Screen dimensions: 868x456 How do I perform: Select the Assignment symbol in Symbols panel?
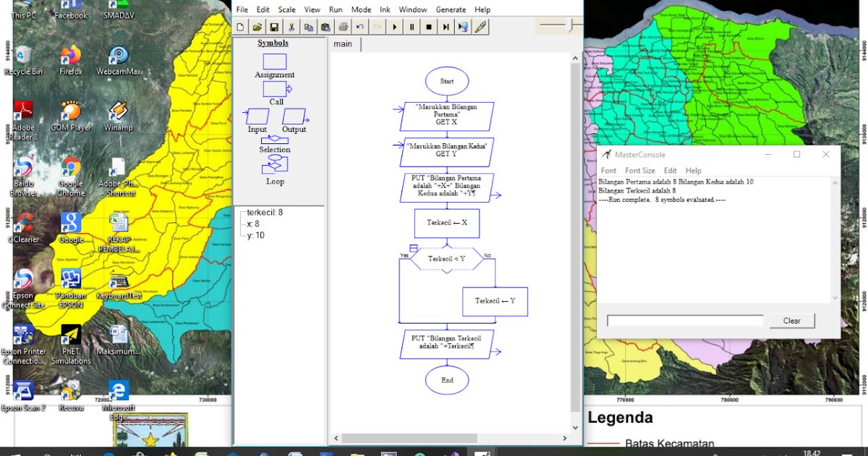click(275, 62)
